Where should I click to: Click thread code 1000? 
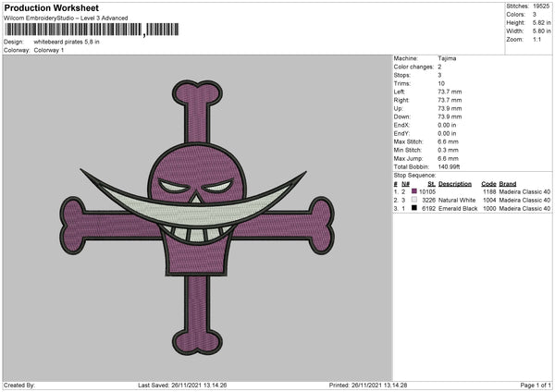(489, 208)
